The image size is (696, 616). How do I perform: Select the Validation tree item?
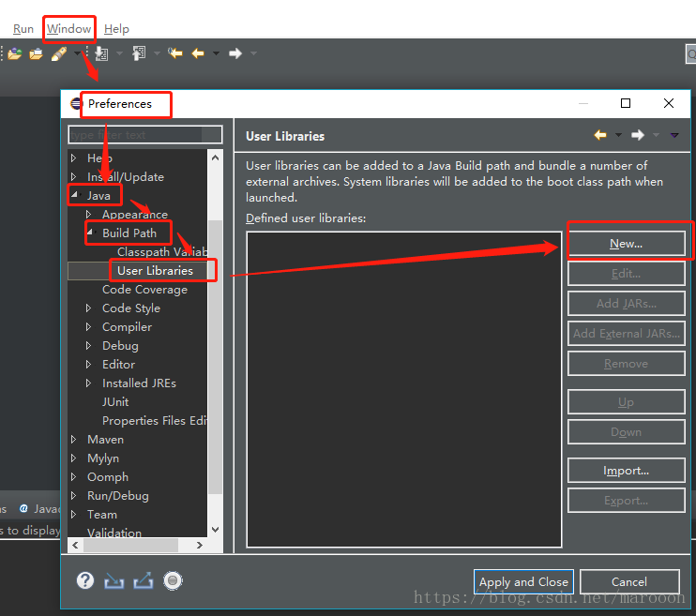coord(114,533)
